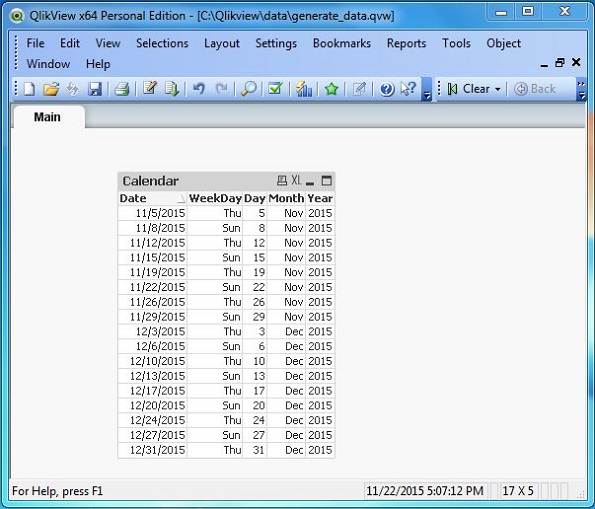Viewport: 595px width, 509px height.
Task: Open a file using the folder icon
Action: (x=51, y=89)
